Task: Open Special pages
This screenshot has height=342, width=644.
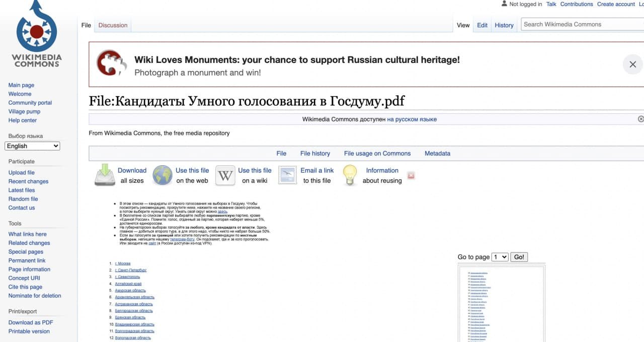Action: point(26,252)
